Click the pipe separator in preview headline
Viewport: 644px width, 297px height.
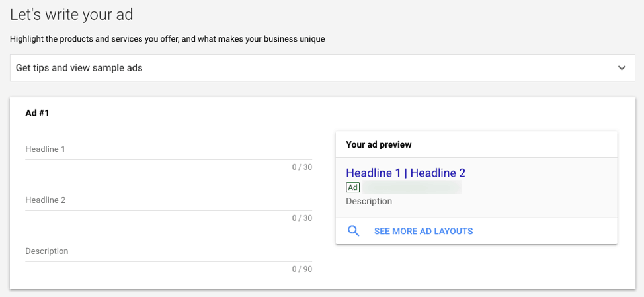[406, 173]
